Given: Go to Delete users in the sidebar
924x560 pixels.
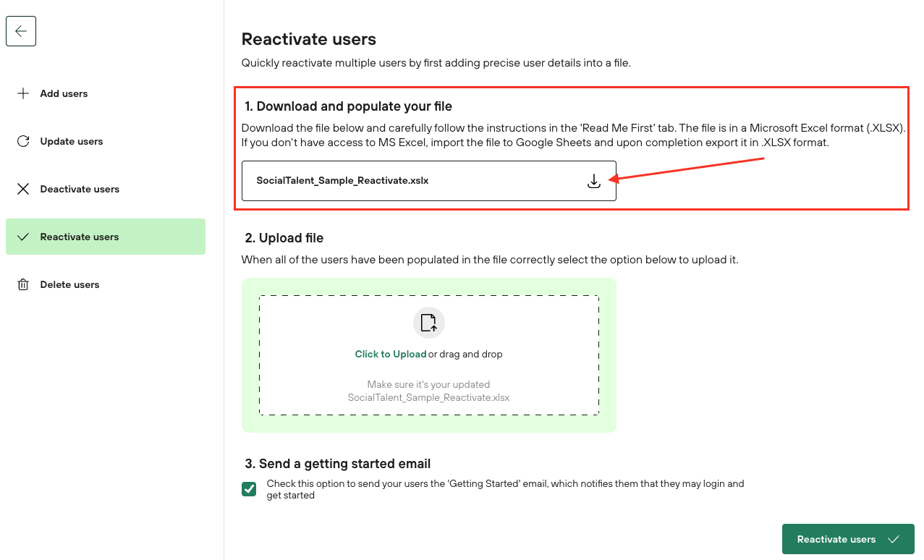Looking at the screenshot, I should [x=69, y=284].
